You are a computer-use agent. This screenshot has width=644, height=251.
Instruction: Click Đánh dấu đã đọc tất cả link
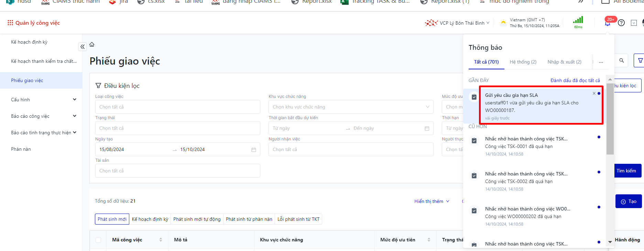tap(575, 80)
